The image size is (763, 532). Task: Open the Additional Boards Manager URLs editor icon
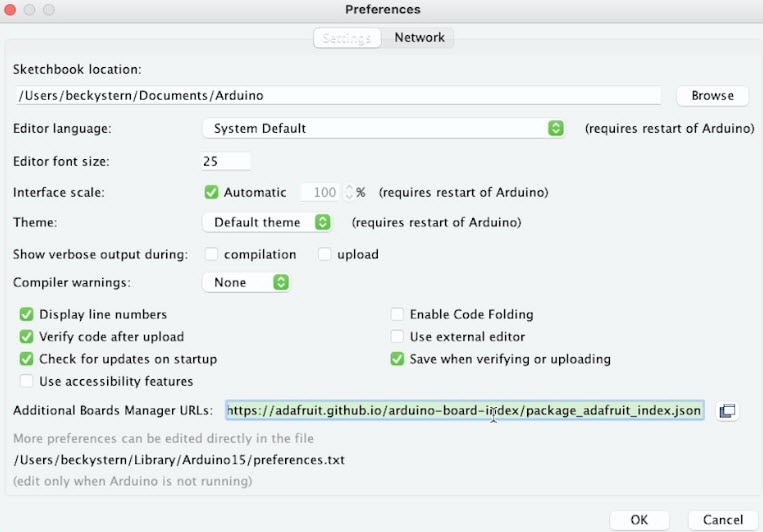tap(727, 411)
